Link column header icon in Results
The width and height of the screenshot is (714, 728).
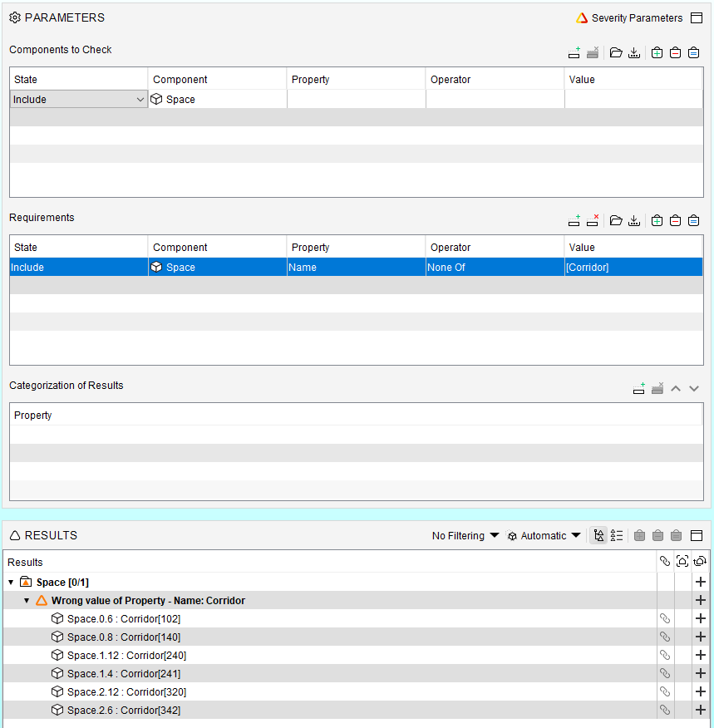(665, 561)
